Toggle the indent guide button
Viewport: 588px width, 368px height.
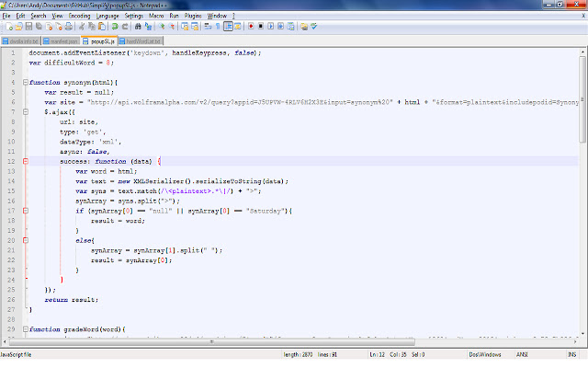click(228, 27)
